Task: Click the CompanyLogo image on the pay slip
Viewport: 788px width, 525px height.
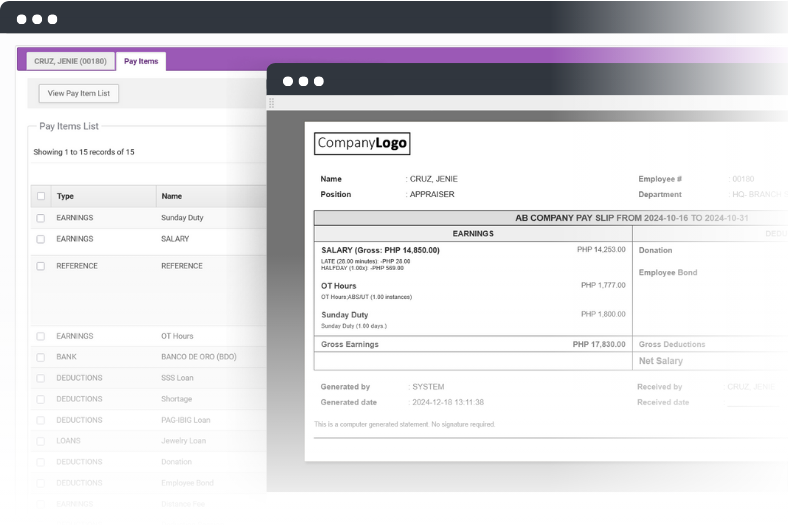Action: point(362,143)
